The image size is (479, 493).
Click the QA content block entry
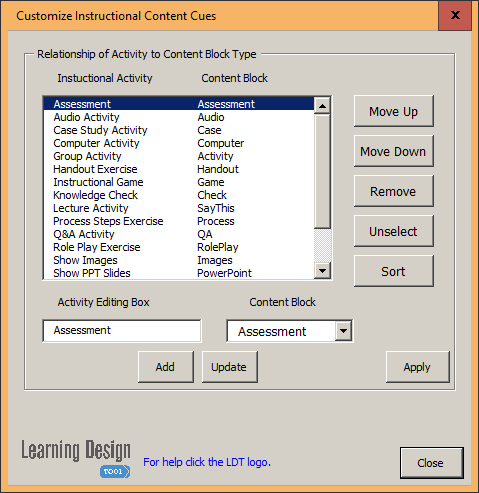click(205, 234)
